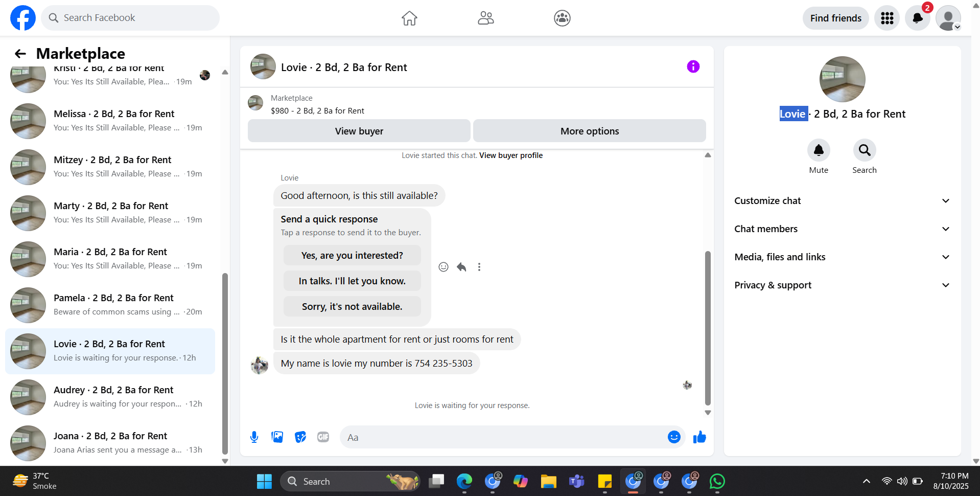Open the volume control in system tray
This screenshot has height=496, width=980.
pos(902,481)
